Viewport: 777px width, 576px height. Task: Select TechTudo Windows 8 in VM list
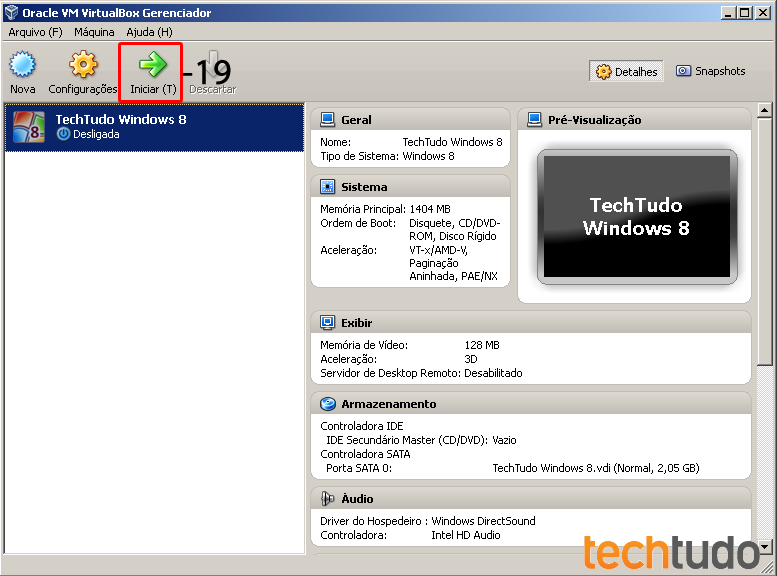pos(154,127)
